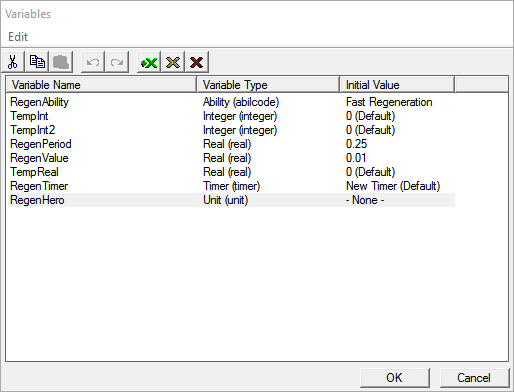This screenshot has height=392, width=514.
Task: Click TempInt2's 0 (Default) initial value
Action: click(x=370, y=130)
